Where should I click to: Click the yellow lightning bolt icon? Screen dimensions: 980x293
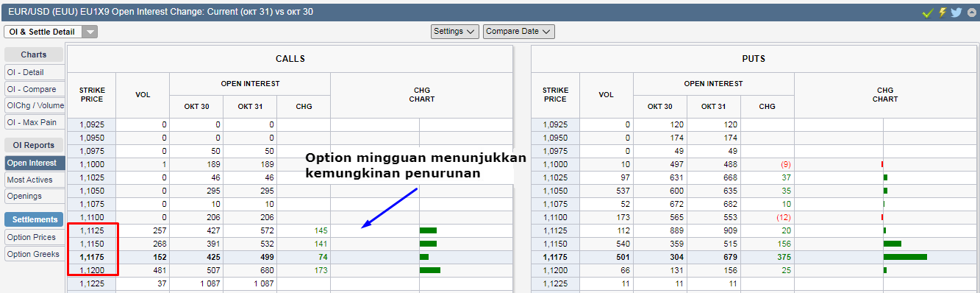coord(942,13)
